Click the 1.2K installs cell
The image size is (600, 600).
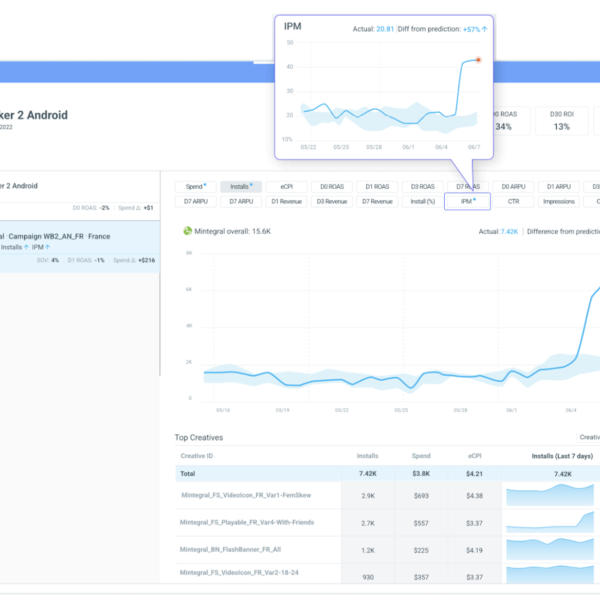[368, 550]
